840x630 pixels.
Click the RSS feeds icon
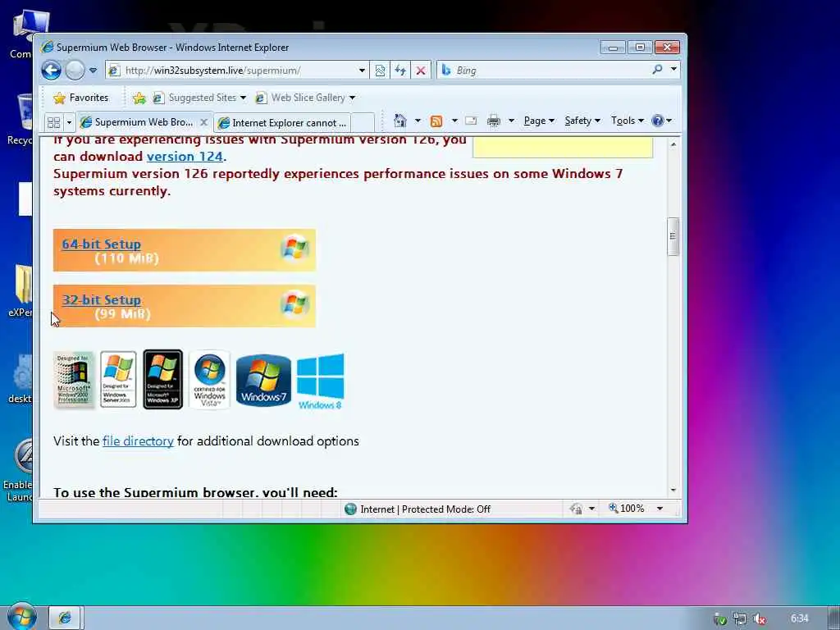[436, 121]
